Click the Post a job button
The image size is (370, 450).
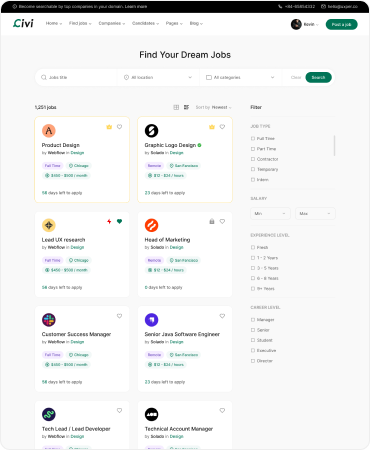341,24
